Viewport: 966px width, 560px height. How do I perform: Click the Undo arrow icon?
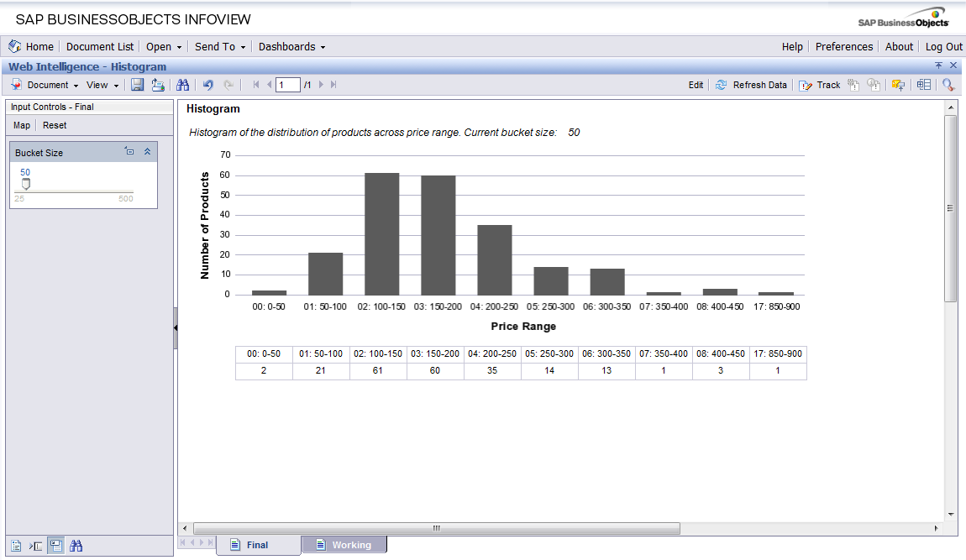[x=207, y=84]
